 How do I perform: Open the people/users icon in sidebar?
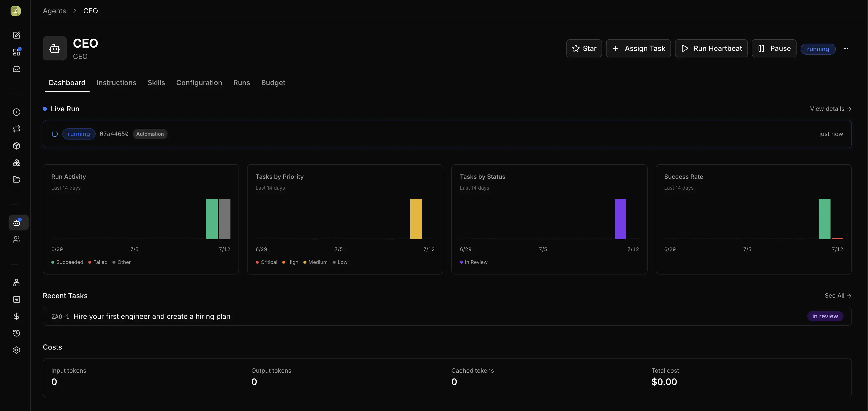(17, 239)
